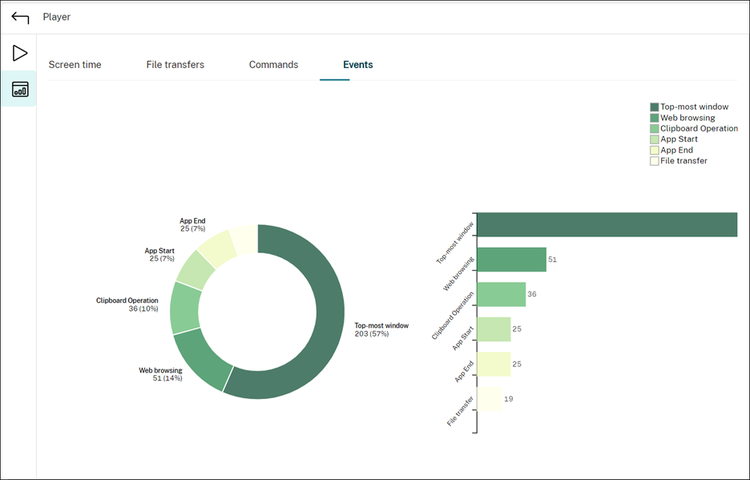Click the Clipboard Operation donut slice
This screenshot has width=750, height=480.
185,308
